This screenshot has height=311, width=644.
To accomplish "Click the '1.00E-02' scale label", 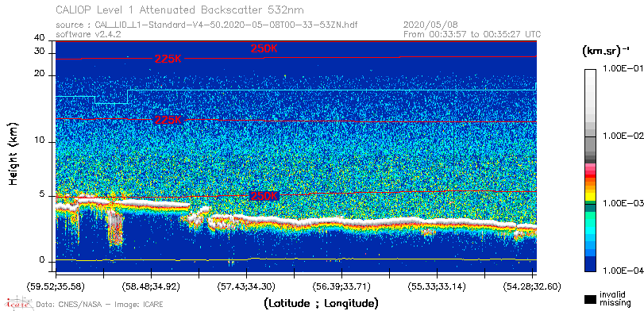I will click(623, 136).
